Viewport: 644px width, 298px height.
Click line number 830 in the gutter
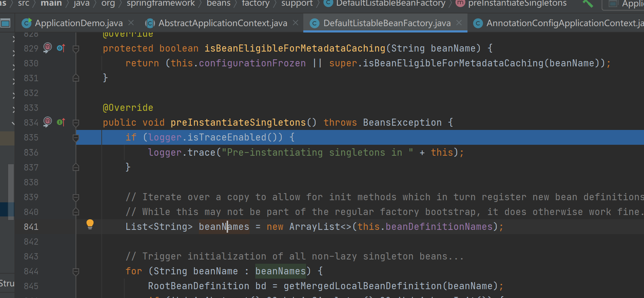(31, 63)
